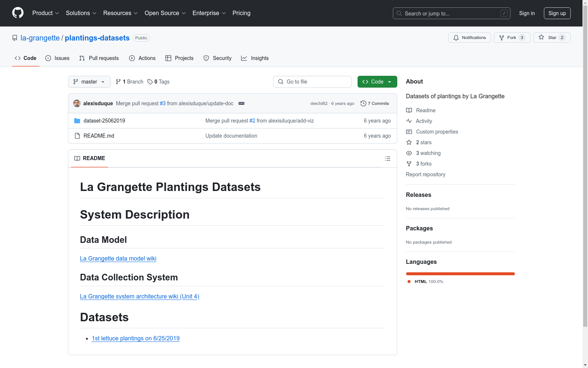Image resolution: width=588 pixels, height=368 pixels.
Task: Open the Enterprise dropdown menu
Action: coord(209,13)
